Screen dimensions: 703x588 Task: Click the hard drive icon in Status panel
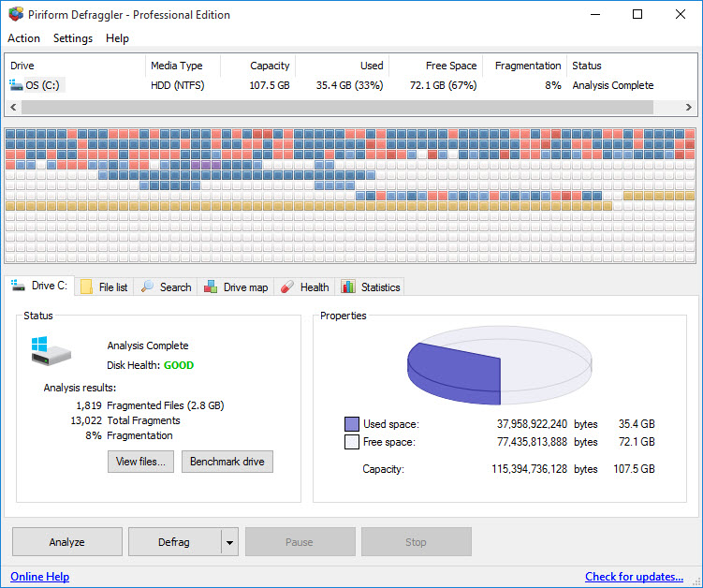[x=52, y=353]
